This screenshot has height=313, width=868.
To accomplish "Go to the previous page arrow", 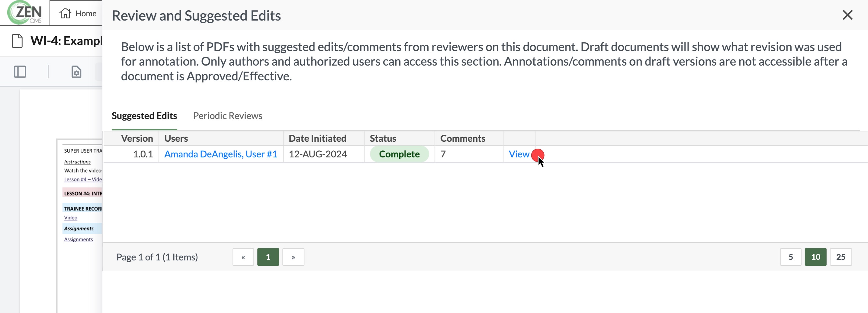I will [x=243, y=257].
